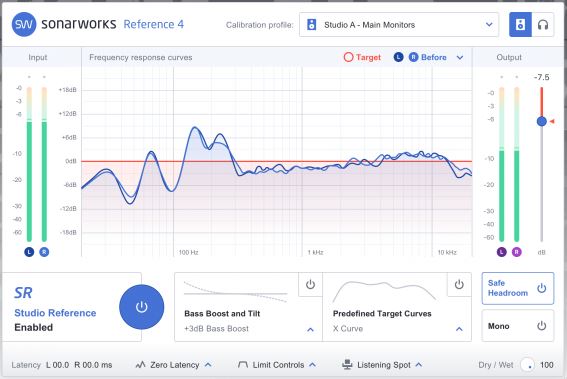Switch to headphone calibration mode icon

click(x=543, y=25)
